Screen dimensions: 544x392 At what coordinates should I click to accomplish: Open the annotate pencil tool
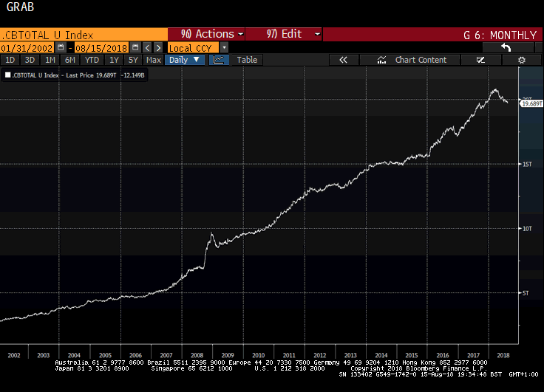pos(480,60)
